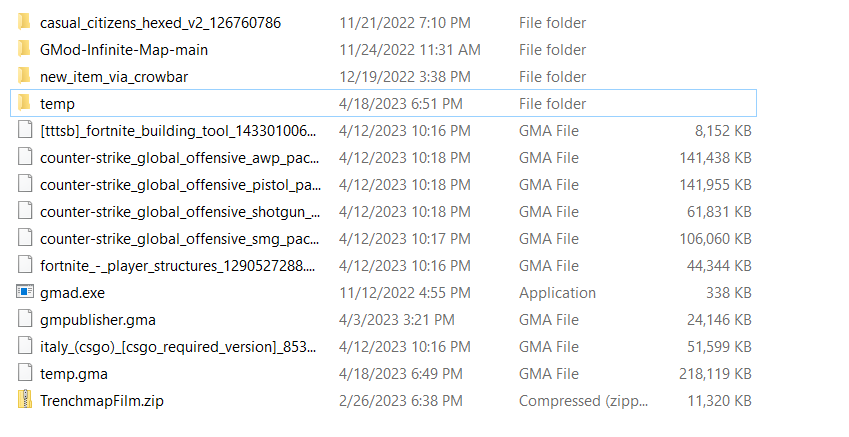
Task: Select the italy csgo GMA file name
Action: (179, 347)
